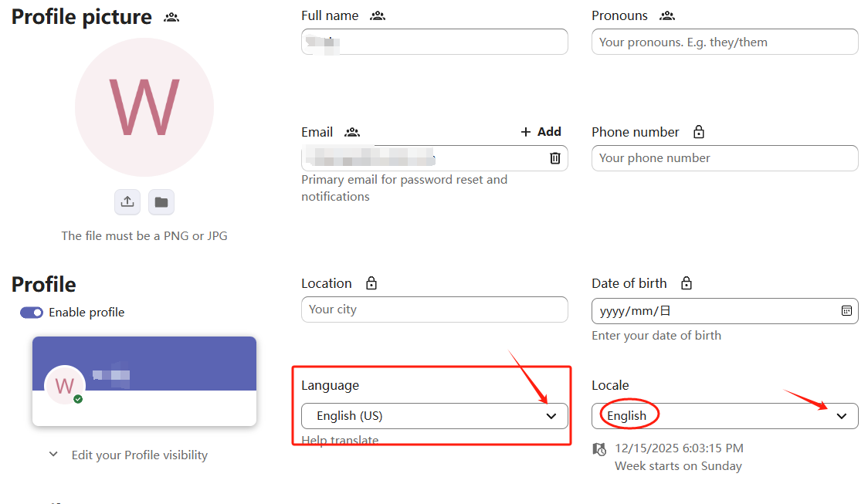Click the Your city location field
Viewport: 868px width, 504px height.
[434, 310]
